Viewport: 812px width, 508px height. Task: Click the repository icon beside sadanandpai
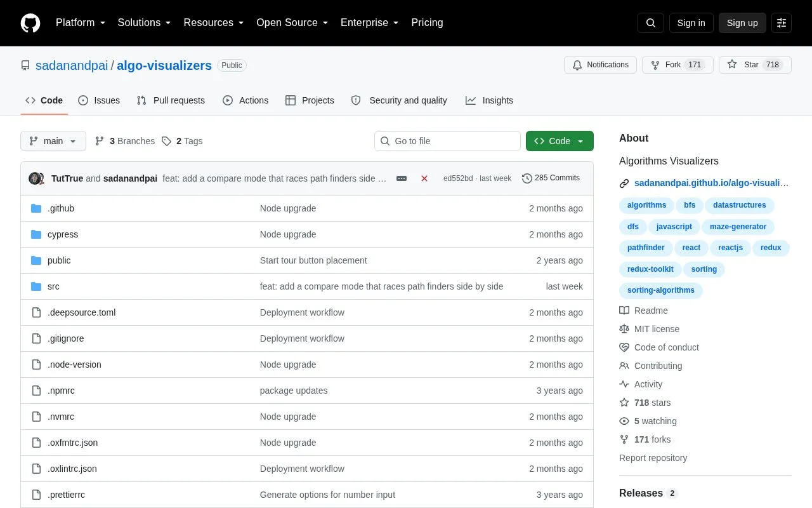tap(25, 65)
